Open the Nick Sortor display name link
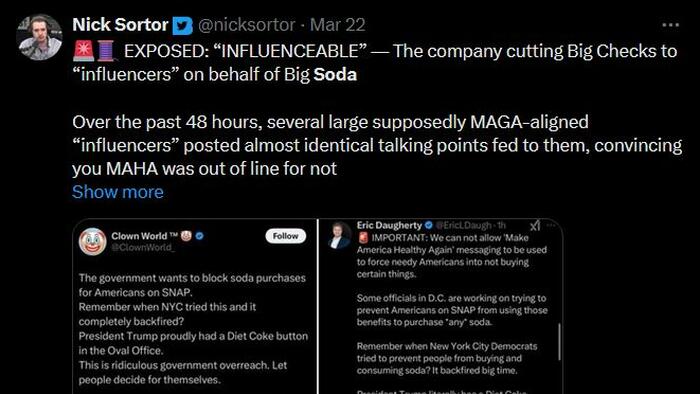The height and width of the screenshot is (394, 700). 120,25
